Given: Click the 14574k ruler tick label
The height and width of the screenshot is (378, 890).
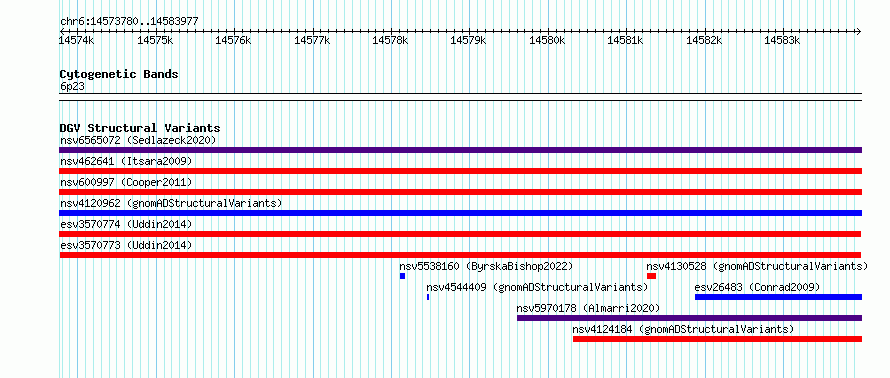Looking at the screenshot, I should [77, 40].
